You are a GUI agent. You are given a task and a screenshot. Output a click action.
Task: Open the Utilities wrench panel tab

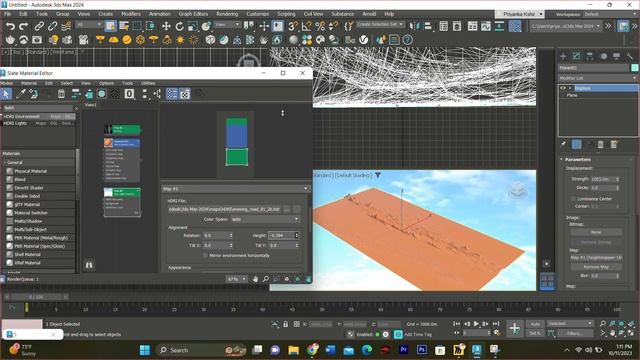point(629,56)
